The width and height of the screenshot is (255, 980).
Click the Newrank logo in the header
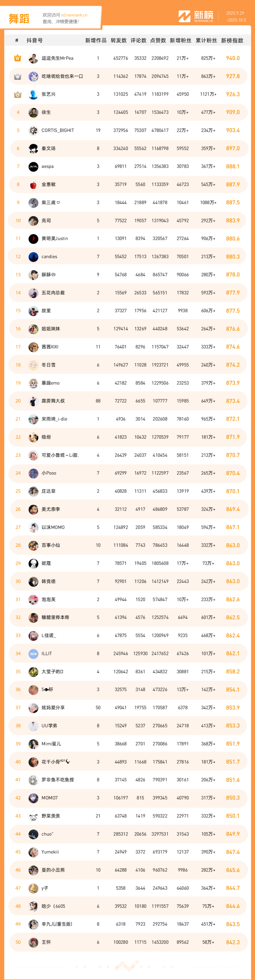pos(196,16)
